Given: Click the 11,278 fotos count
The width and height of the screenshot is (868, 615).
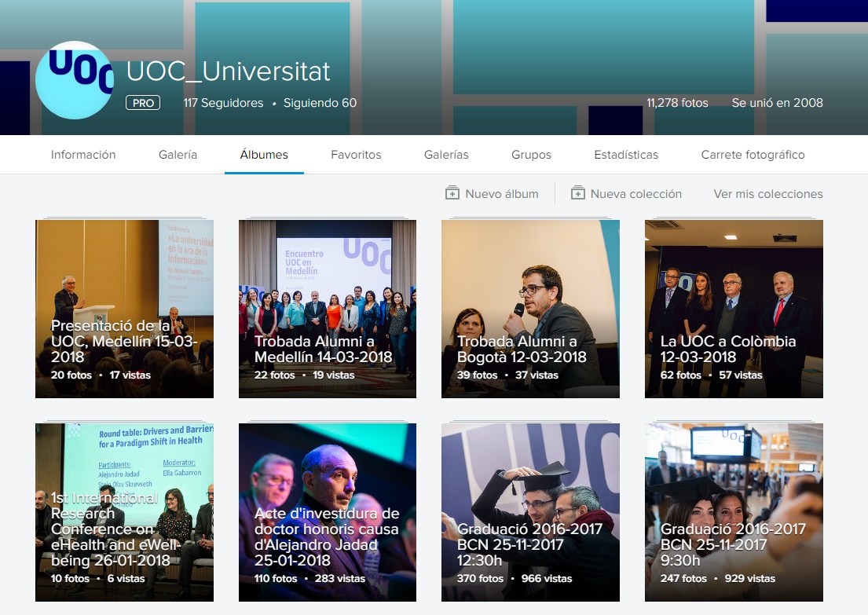Looking at the screenshot, I should click(x=678, y=103).
